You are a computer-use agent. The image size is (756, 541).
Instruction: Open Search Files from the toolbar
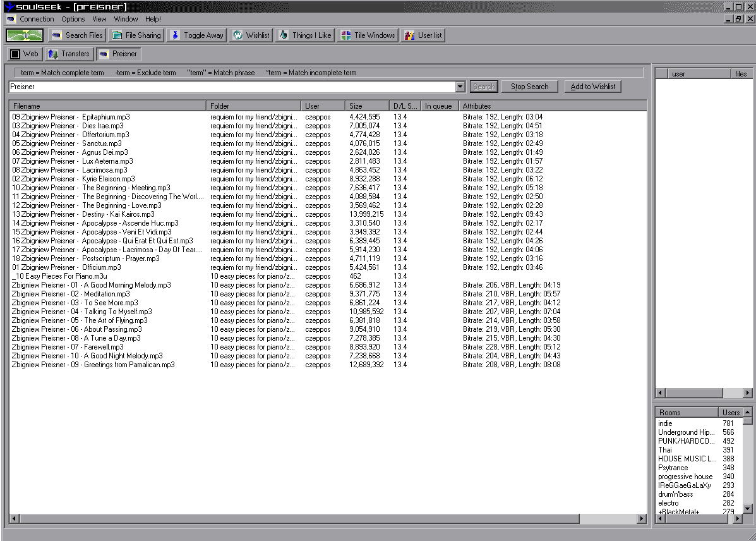click(77, 35)
